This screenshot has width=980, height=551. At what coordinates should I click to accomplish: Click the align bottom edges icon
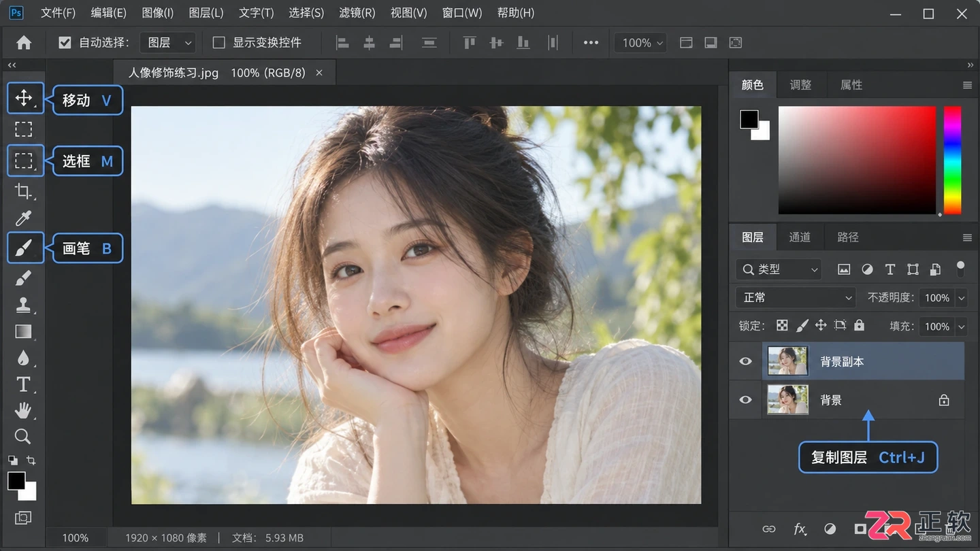pos(523,43)
